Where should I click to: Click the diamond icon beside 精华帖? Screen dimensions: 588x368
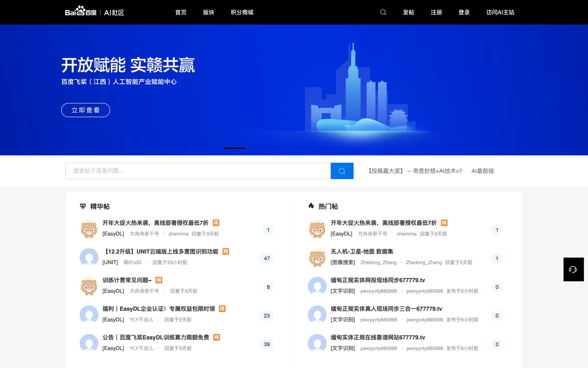tap(83, 206)
